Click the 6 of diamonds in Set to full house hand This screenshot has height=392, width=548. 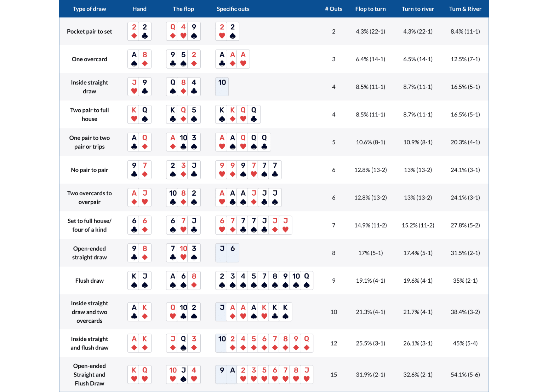click(145, 225)
